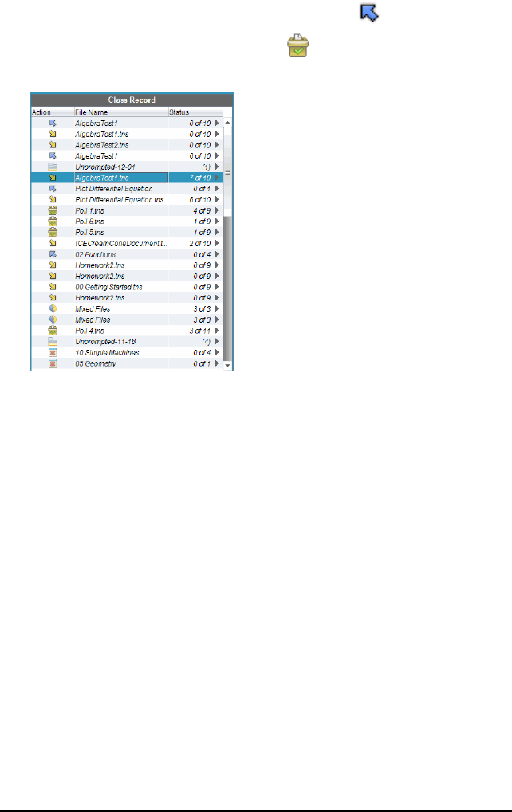Screen dimensions: 512x812
Task: Sort by the File Name column header
Action: [121, 112]
